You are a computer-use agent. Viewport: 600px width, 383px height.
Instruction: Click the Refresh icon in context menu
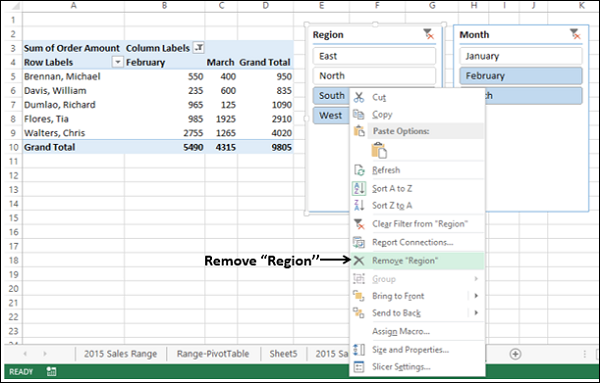coord(359,170)
